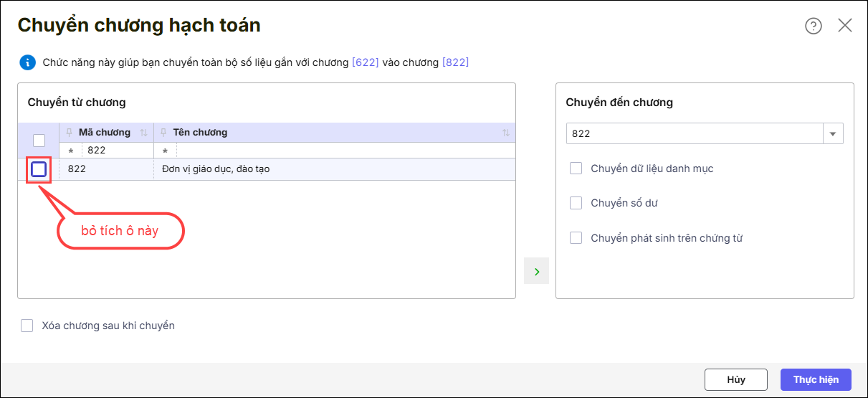Click pin icon in Tên chương header
868x398 pixels.
[164, 133]
